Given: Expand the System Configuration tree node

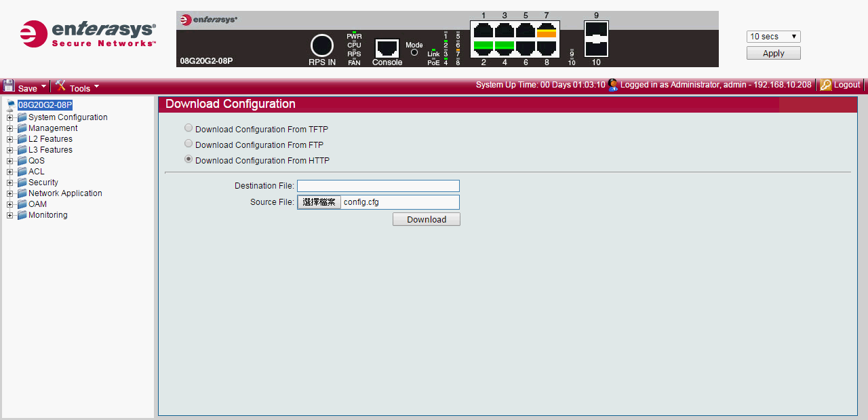Looking at the screenshot, I should pyautogui.click(x=10, y=117).
